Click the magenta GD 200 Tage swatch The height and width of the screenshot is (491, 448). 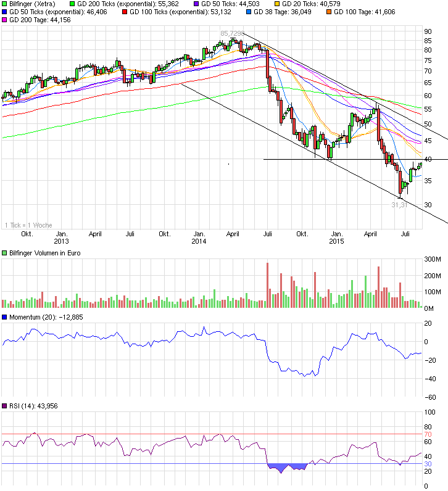pos(4,20)
